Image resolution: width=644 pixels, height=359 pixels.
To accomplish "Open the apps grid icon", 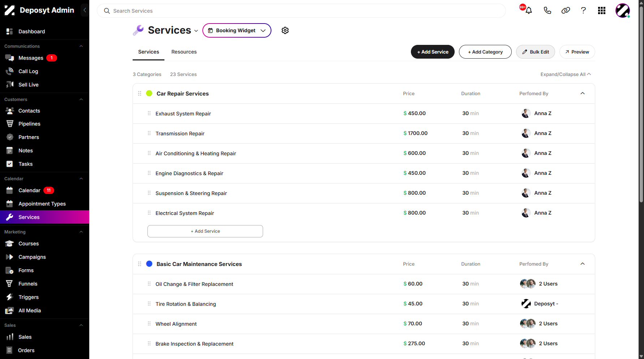I will (602, 10).
